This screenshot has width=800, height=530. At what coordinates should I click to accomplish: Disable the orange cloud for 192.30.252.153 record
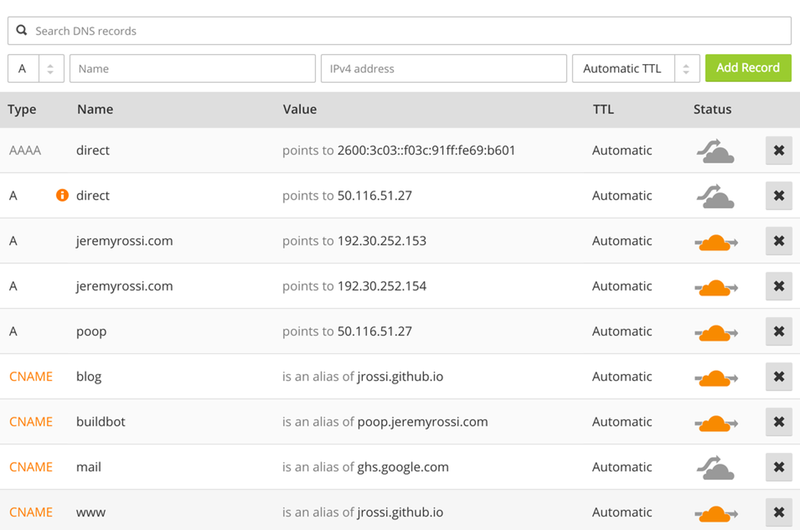point(716,242)
